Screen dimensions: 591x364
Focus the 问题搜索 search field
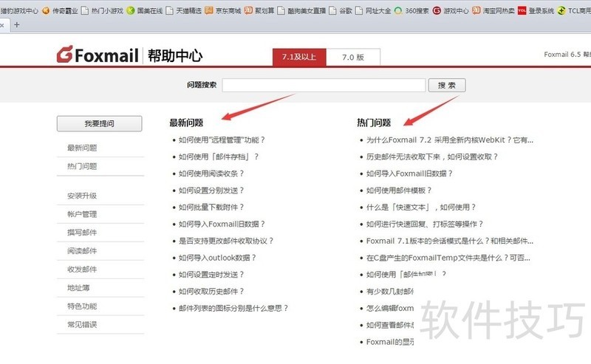pos(324,85)
